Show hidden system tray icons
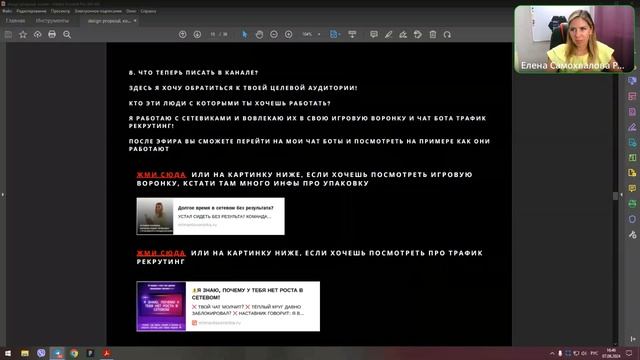This screenshot has height=360, width=640. click(x=552, y=353)
